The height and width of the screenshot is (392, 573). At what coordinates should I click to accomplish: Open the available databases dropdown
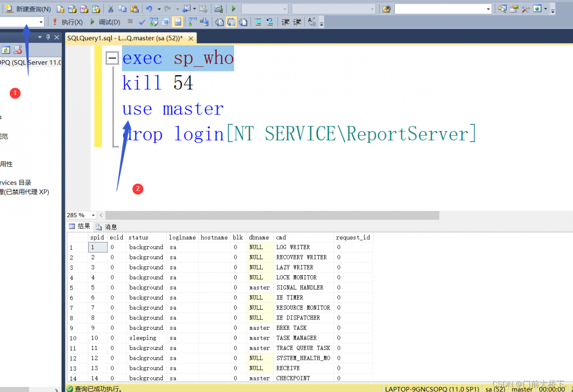(41, 22)
